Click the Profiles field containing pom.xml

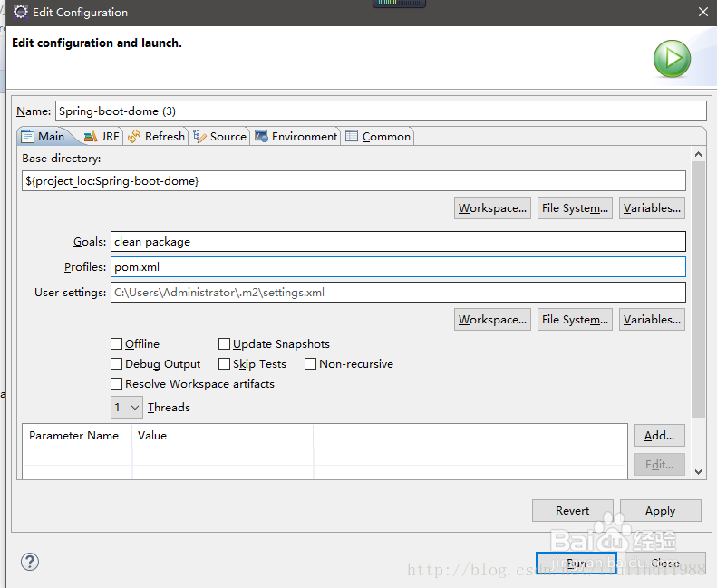point(398,266)
